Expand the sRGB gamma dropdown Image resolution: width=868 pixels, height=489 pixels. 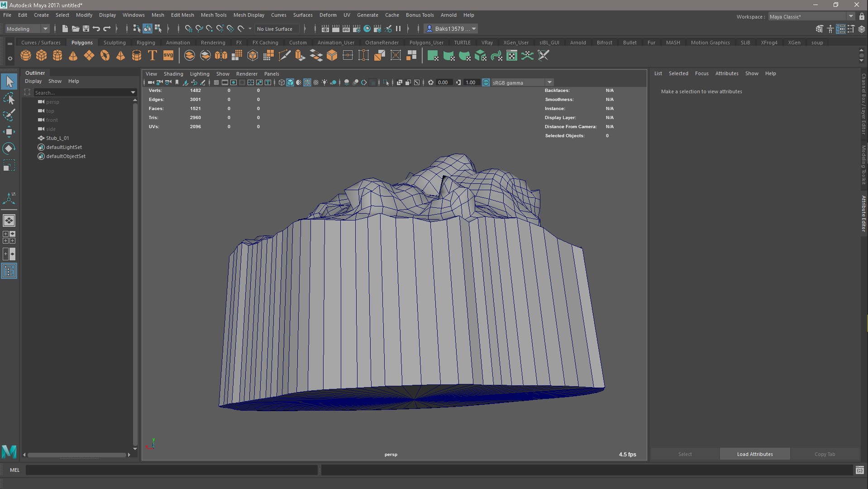click(x=549, y=82)
